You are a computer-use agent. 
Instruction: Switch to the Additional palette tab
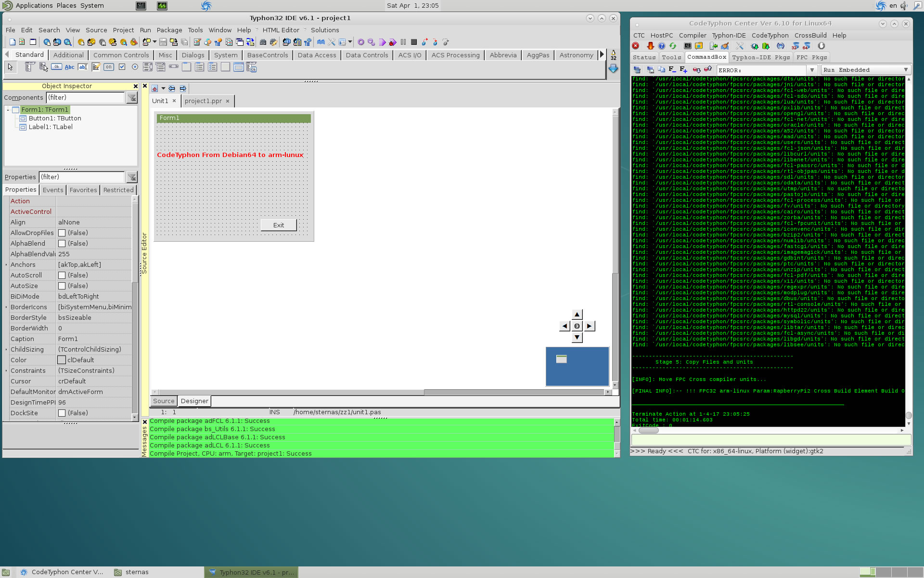pyautogui.click(x=68, y=55)
